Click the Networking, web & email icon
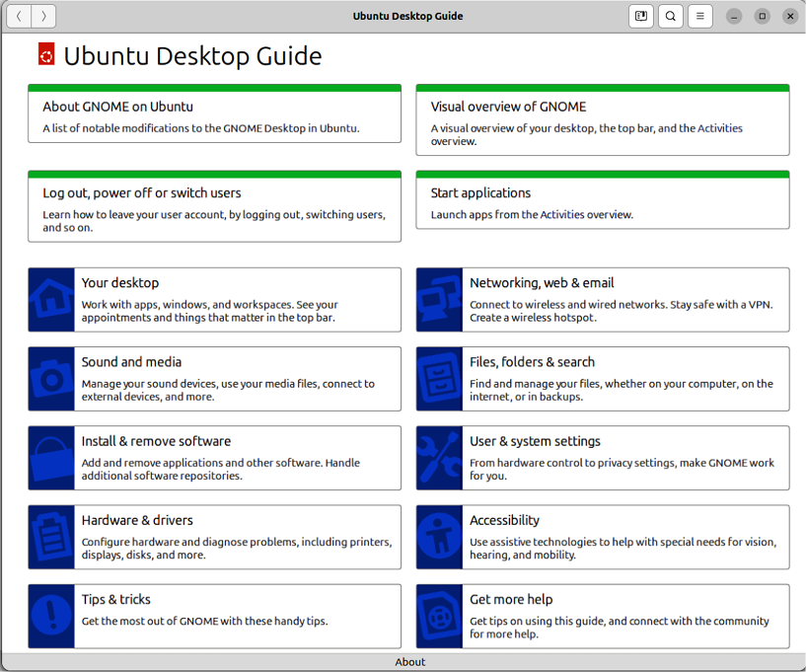806x672 pixels. 439,299
